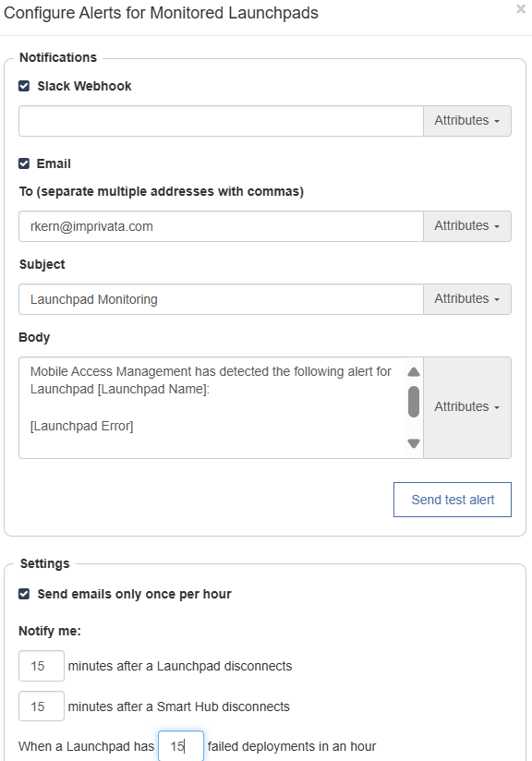Click the email address field with rkern@imprivata.com
The image size is (532, 761).
(222, 226)
